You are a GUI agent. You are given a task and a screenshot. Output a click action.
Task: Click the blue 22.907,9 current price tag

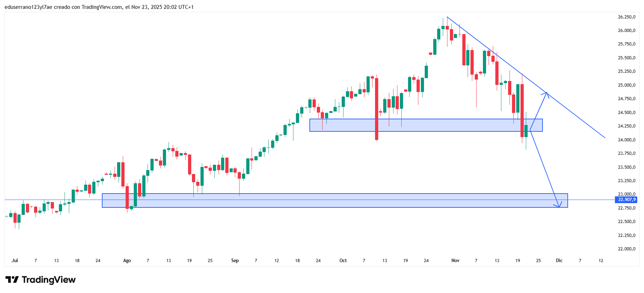[627, 200]
